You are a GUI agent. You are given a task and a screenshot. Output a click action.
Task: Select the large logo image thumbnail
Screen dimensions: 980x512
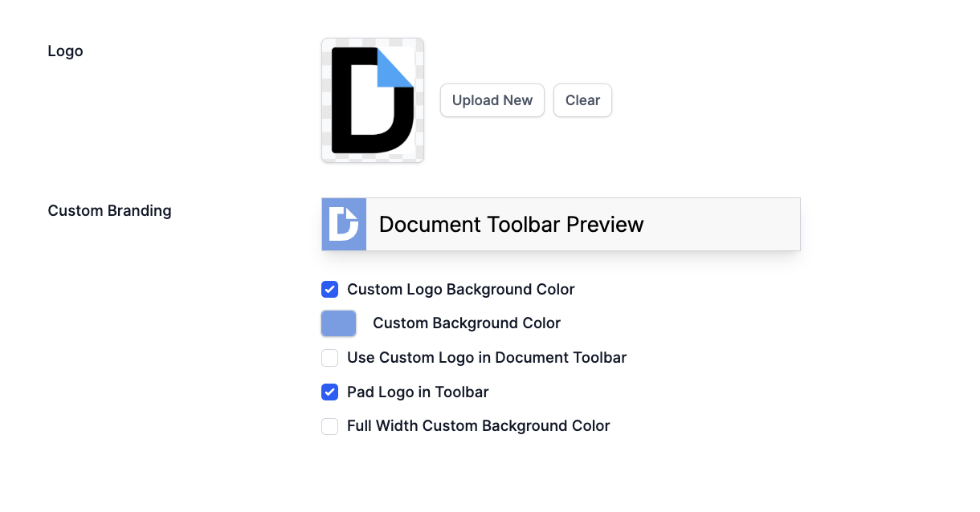click(x=373, y=100)
